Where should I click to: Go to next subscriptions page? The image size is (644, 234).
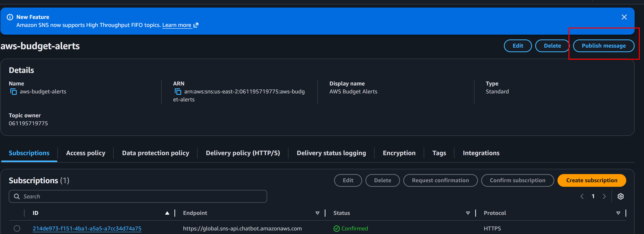[x=604, y=196]
